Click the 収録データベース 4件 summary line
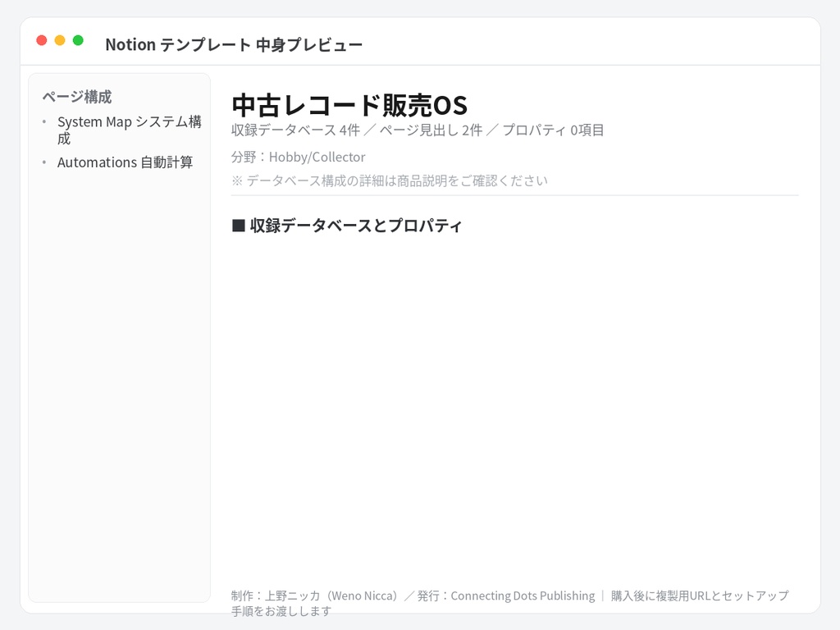 [418, 130]
